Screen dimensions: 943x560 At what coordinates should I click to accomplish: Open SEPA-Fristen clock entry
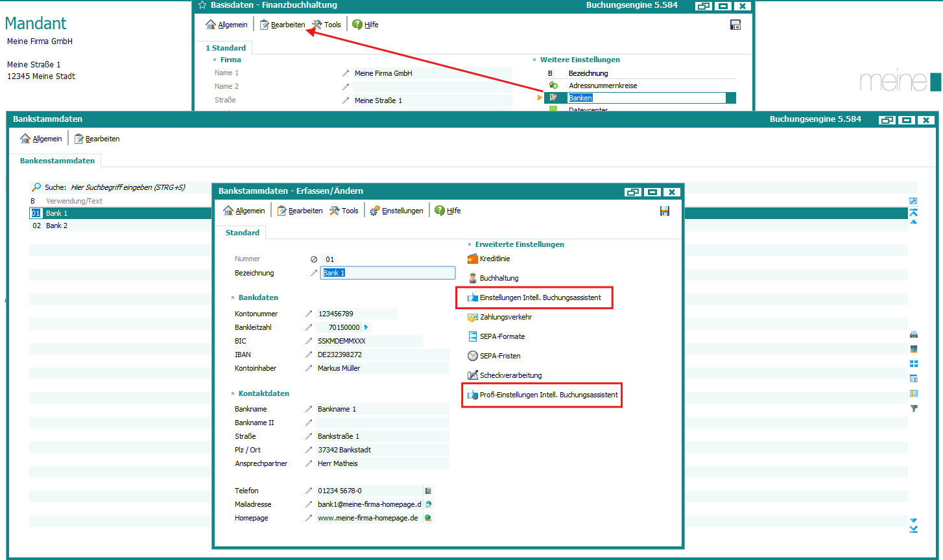pyautogui.click(x=499, y=356)
